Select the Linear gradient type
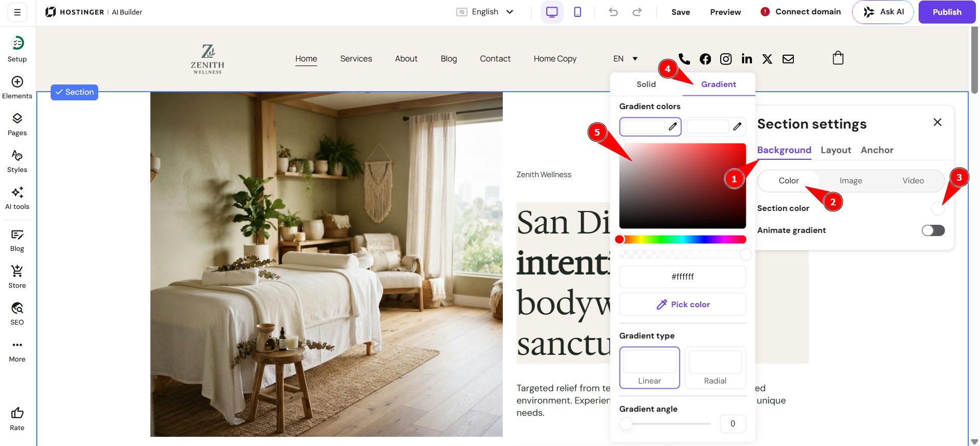Image resolution: width=980 pixels, height=446 pixels. coord(650,368)
